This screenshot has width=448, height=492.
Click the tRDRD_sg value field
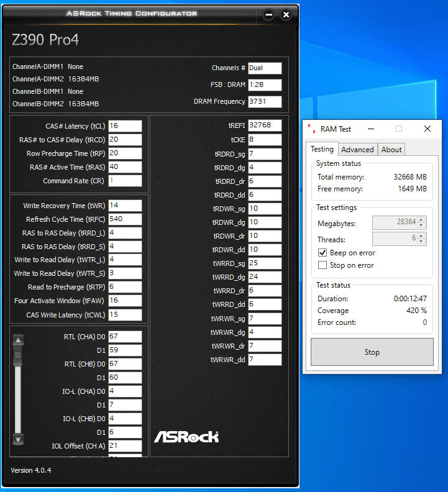tap(265, 154)
